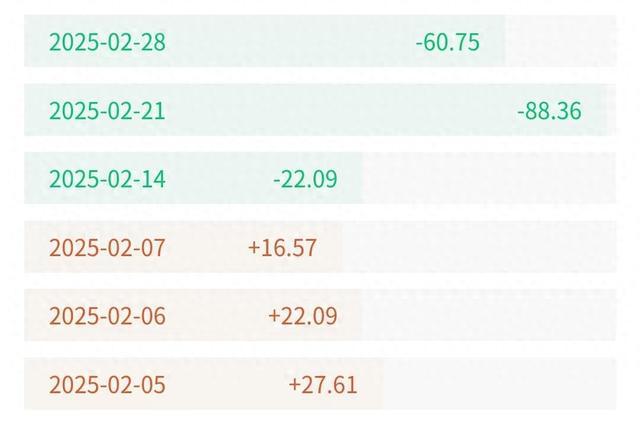Click green fill between 2025-02-21 and -88.36
The image size is (640, 421).
[342, 110]
